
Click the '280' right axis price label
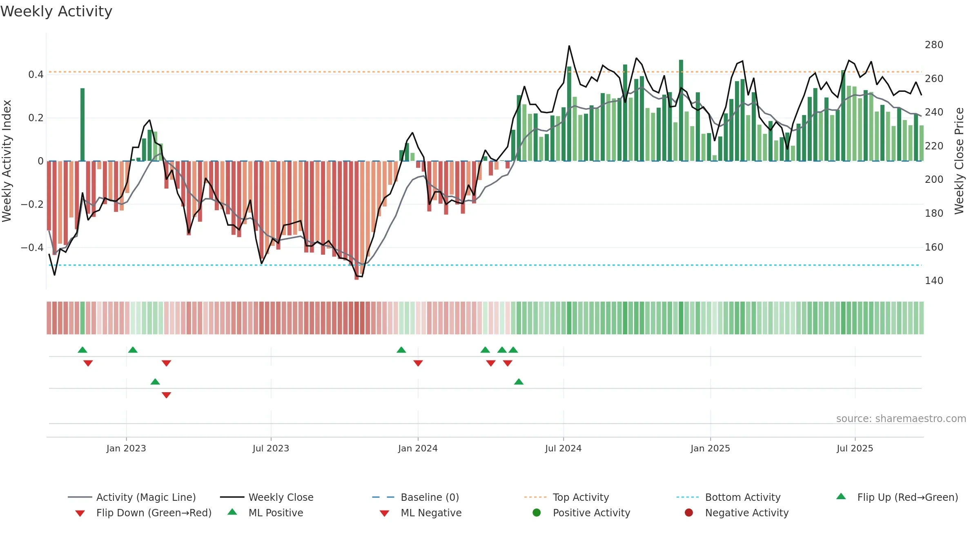934,45
